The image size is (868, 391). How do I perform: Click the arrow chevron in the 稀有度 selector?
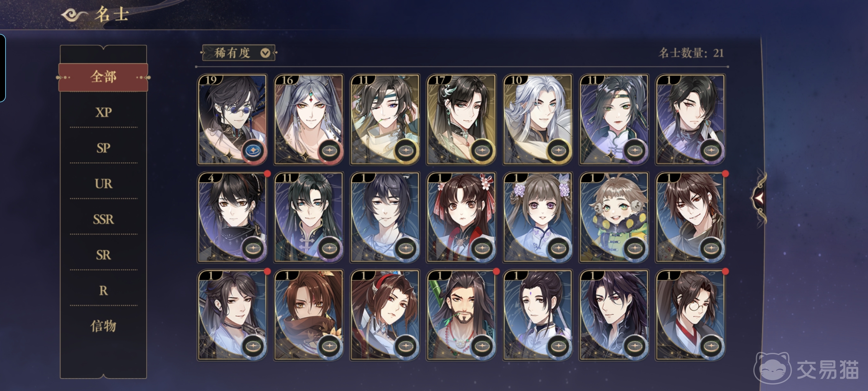[x=266, y=53]
